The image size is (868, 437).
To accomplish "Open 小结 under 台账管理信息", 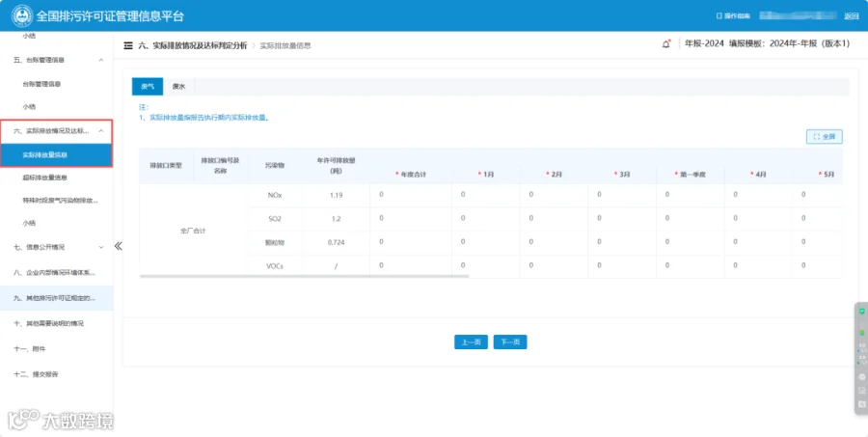I will click(x=29, y=106).
